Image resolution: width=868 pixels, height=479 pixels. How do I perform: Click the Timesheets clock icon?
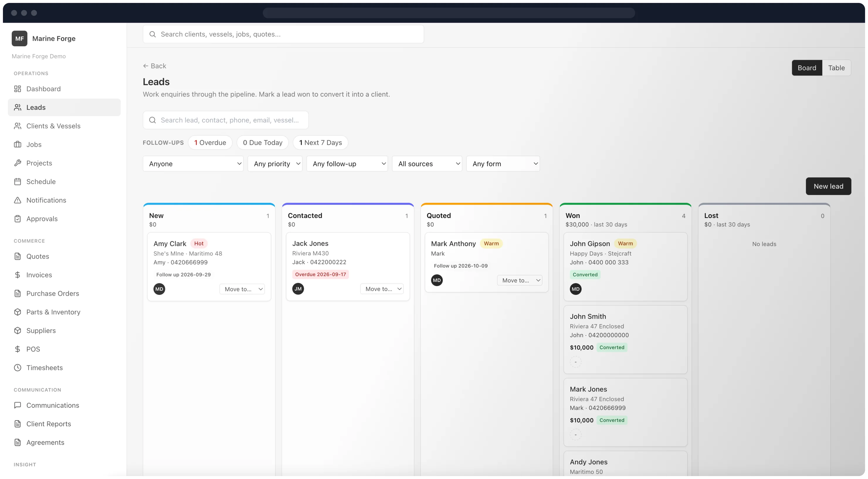click(18, 368)
